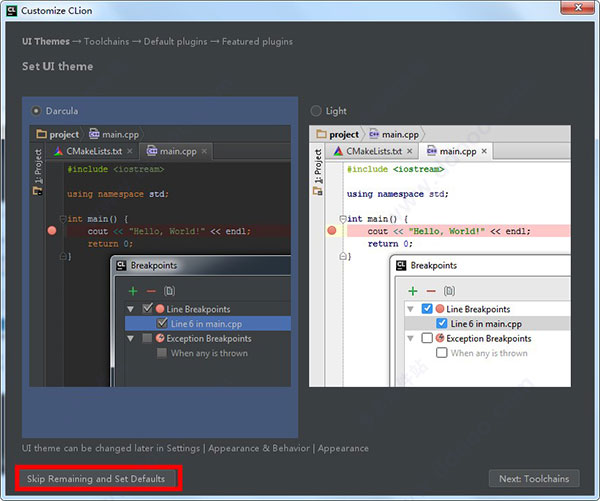Open the Toolchains breadcrumb step
The width and height of the screenshot is (600, 501).
click(106, 42)
